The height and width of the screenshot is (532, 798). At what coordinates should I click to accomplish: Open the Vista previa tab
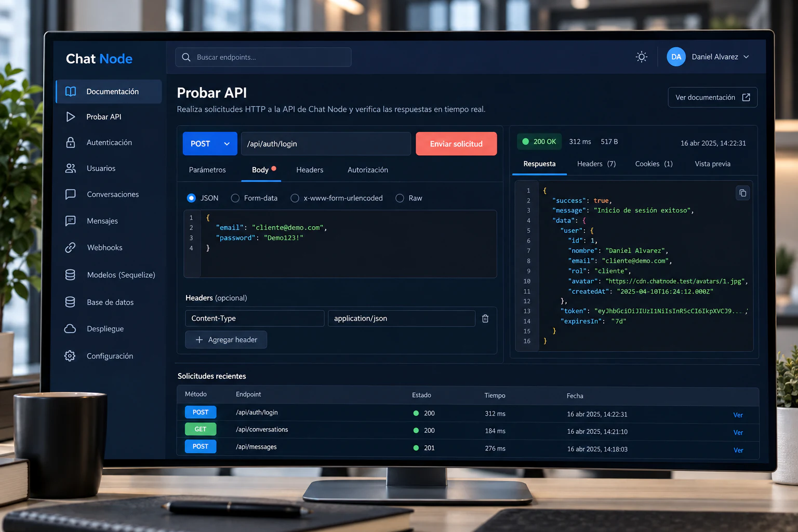point(712,164)
